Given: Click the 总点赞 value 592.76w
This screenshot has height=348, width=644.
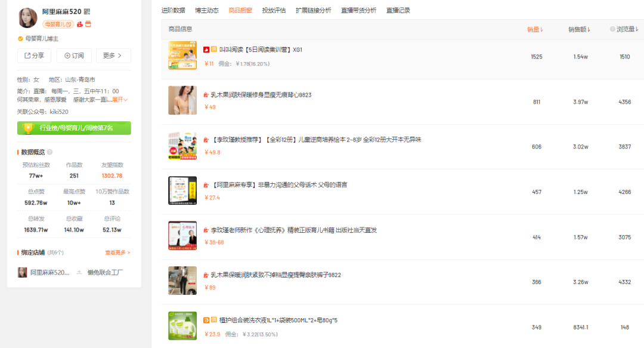Looking at the screenshot, I should coord(36,203).
